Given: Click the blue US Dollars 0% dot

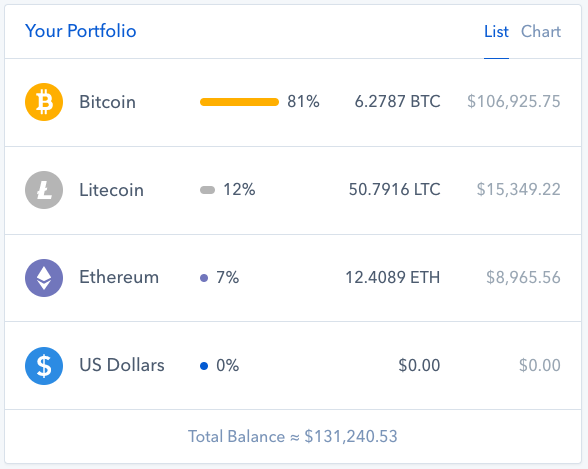Looking at the screenshot, I should click(x=204, y=366).
